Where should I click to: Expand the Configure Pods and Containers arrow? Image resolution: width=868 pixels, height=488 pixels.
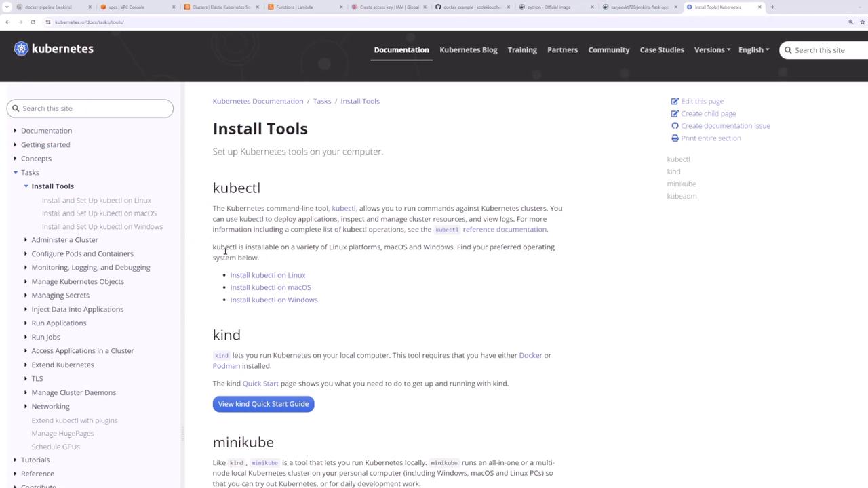click(x=26, y=253)
